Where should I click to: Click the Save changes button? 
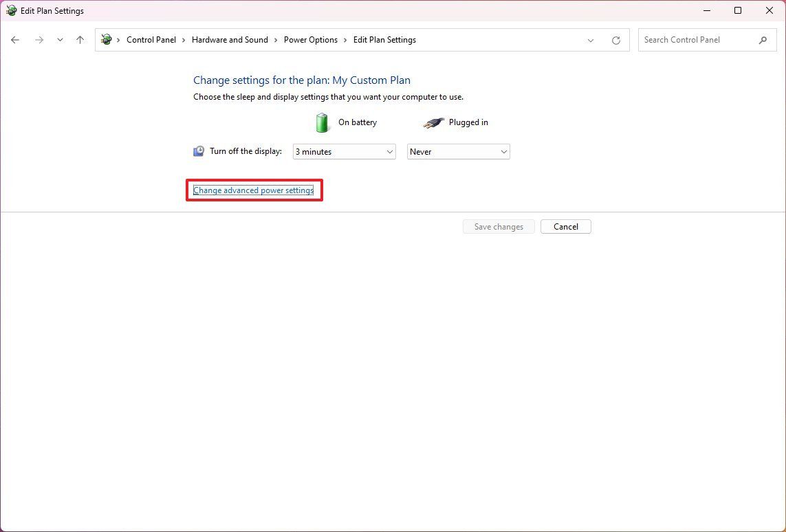click(x=498, y=226)
